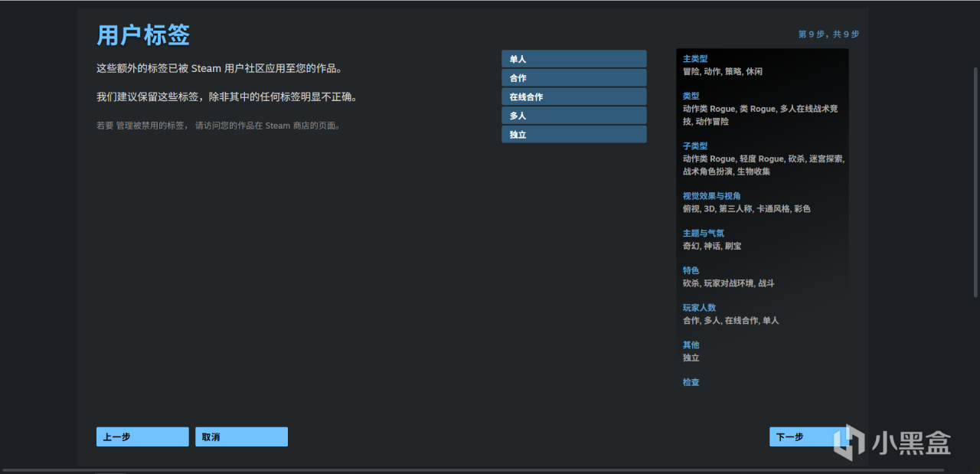The image size is (980, 474).
Task: Go back with the 上一步 button
Action: (x=142, y=436)
